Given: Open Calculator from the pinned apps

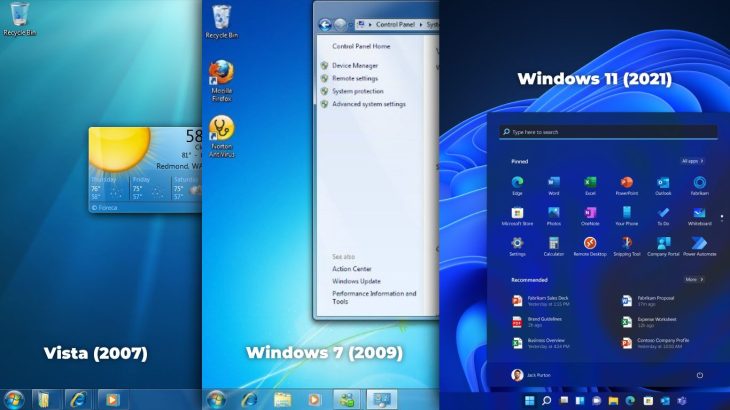Looking at the screenshot, I should pyautogui.click(x=554, y=244).
